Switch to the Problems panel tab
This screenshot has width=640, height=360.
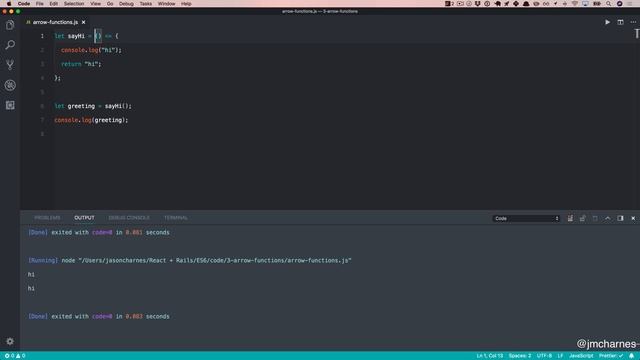(47, 218)
